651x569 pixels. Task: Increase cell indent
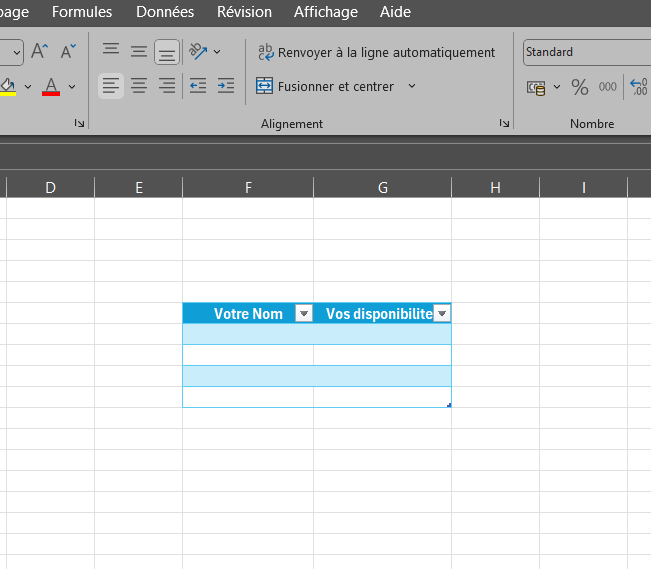coord(226,86)
